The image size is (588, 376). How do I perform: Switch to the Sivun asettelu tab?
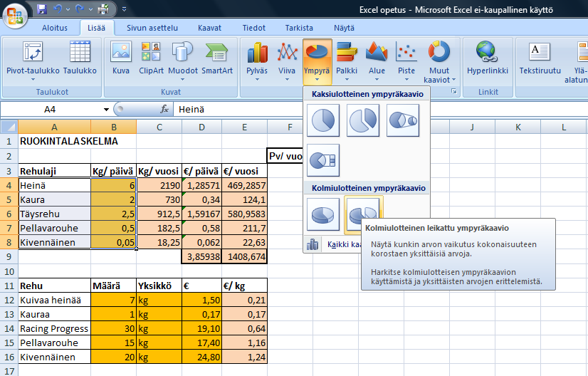coord(152,28)
